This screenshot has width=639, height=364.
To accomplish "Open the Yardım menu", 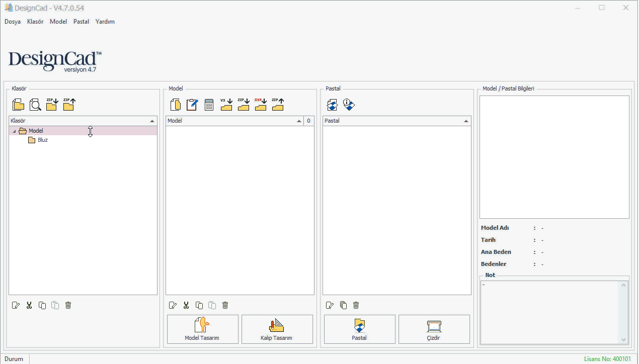I will (x=105, y=22).
